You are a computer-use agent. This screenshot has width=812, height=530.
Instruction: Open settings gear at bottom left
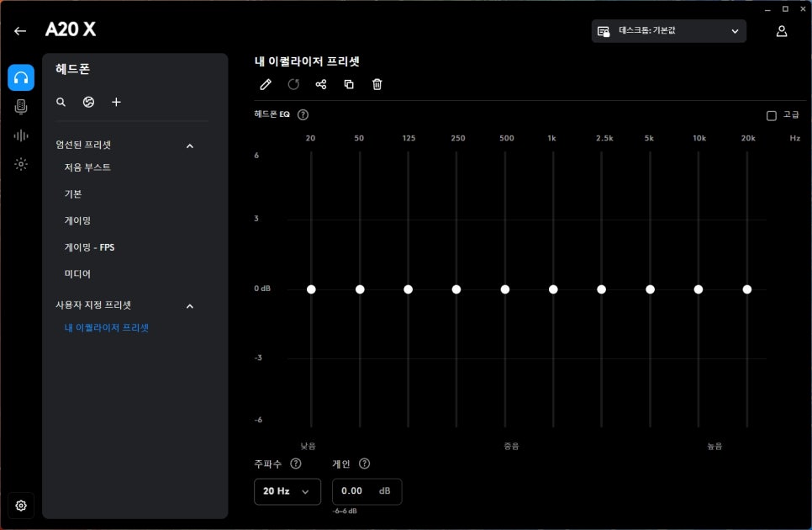[21, 506]
